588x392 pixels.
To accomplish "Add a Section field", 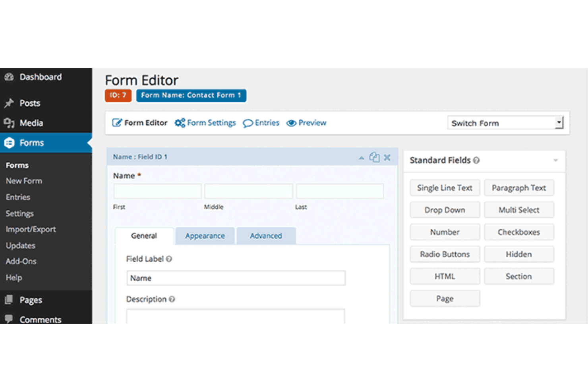I will pyautogui.click(x=519, y=276).
